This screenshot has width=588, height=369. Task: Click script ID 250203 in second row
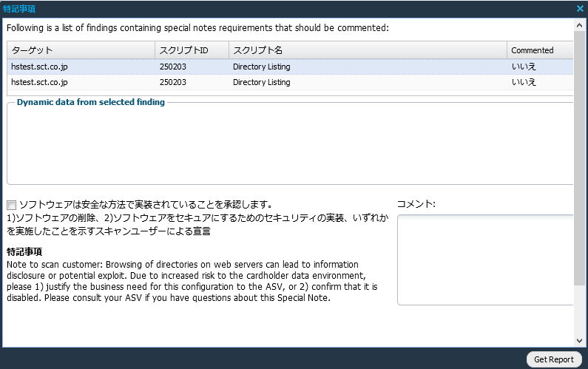tap(172, 82)
